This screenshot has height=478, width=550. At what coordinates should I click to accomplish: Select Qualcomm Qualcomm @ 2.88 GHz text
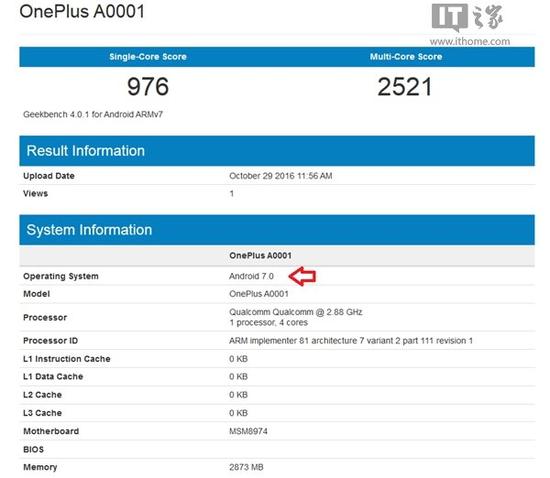[x=296, y=312]
